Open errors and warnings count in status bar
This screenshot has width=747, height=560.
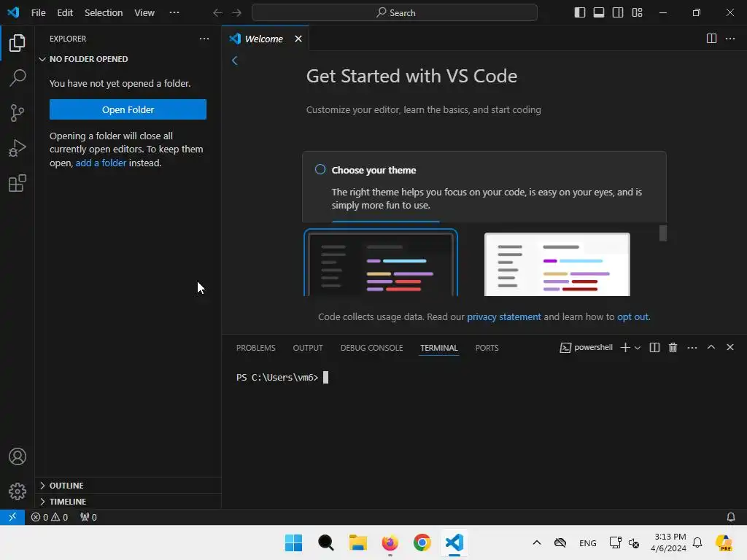(50, 517)
